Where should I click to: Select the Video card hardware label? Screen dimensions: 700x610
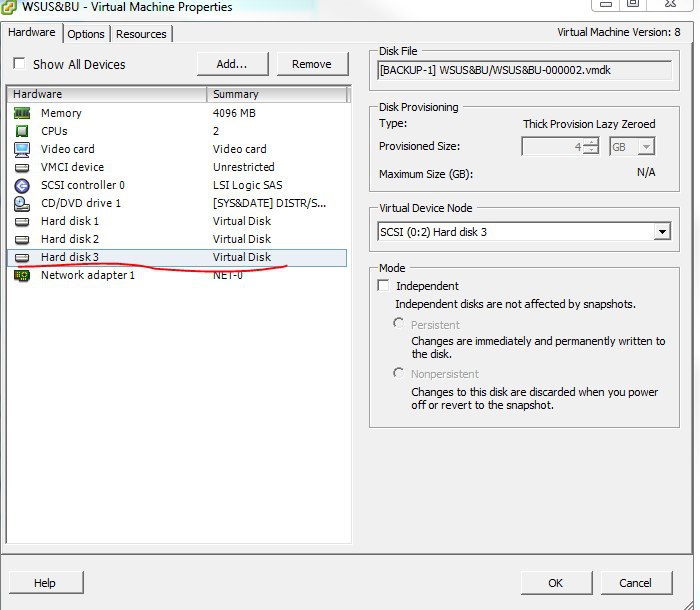pos(67,149)
